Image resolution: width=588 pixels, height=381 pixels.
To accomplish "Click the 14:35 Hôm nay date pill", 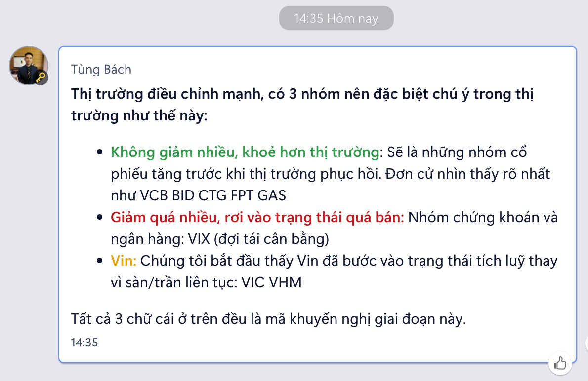I will [x=336, y=18].
